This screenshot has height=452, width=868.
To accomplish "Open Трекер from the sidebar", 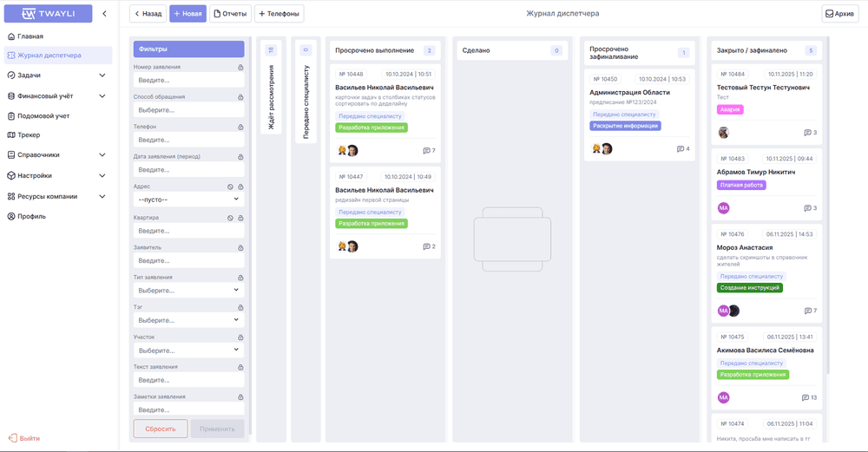I will pyautogui.click(x=29, y=135).
